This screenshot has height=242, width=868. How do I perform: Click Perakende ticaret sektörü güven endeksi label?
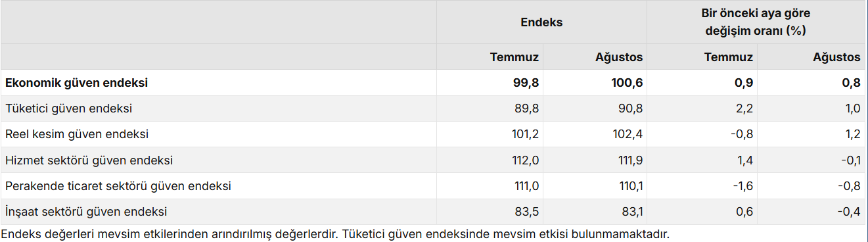pos(118,186)
